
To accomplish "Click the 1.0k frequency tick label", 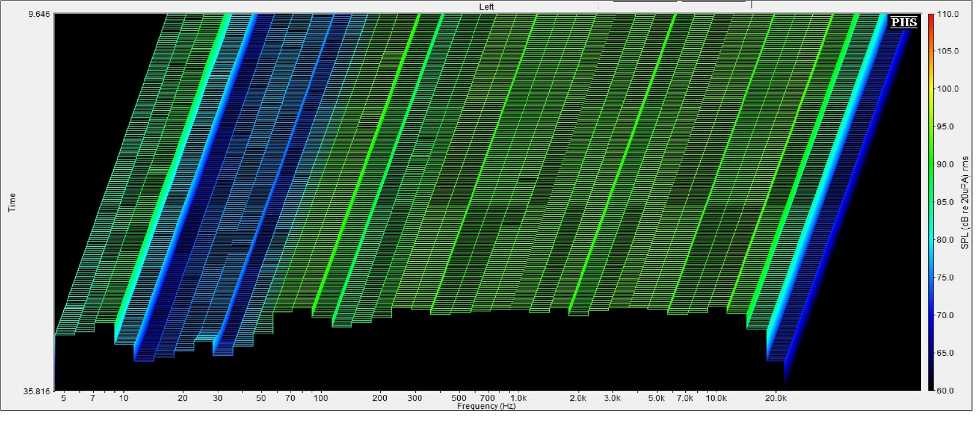I will coord(518,398).
